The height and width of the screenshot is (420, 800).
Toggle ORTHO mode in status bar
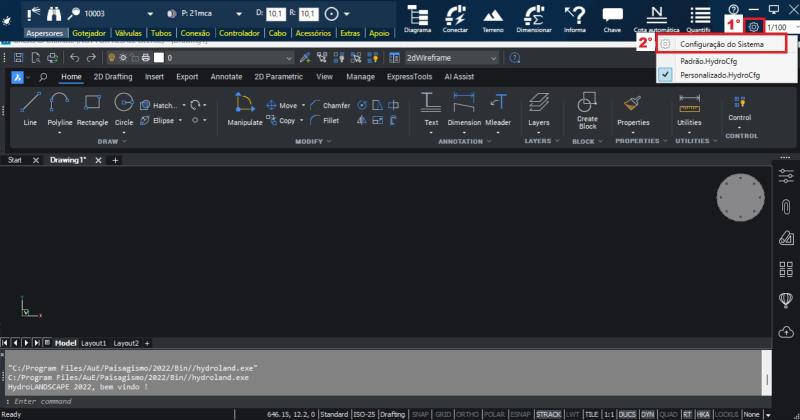coord(465,414)
